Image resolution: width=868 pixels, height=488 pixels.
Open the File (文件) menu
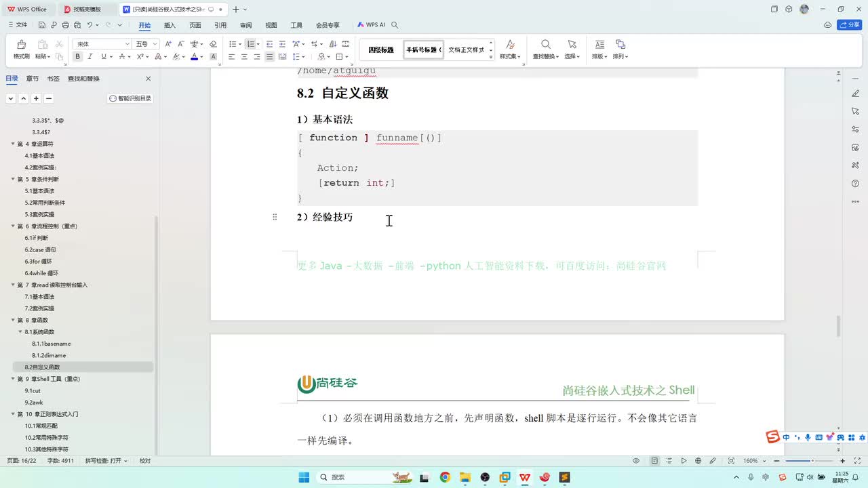pos(18,25)
